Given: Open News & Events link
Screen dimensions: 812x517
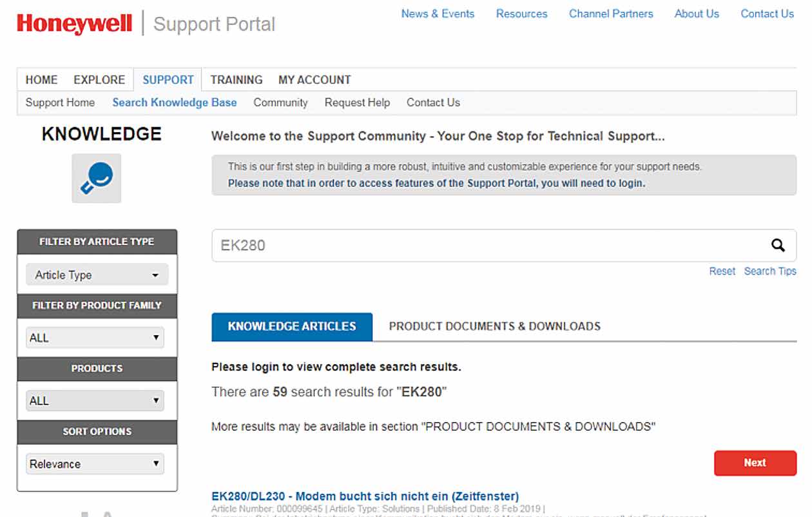Looking at the screenshot, I should pyautogui.click(x=438, y=14).
